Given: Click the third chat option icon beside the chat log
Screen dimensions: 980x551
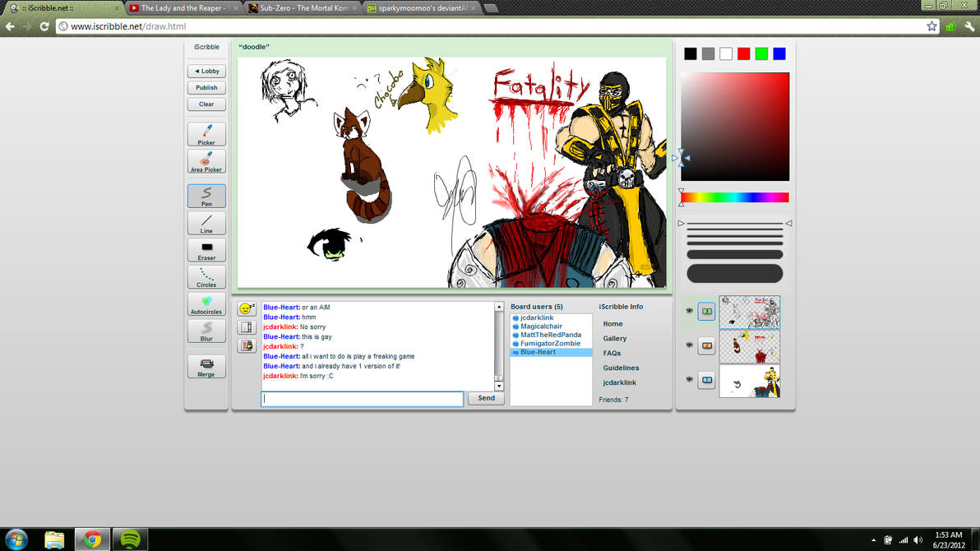Looking at the screenshot, I should pyautogui.click(x=247, y=346).
